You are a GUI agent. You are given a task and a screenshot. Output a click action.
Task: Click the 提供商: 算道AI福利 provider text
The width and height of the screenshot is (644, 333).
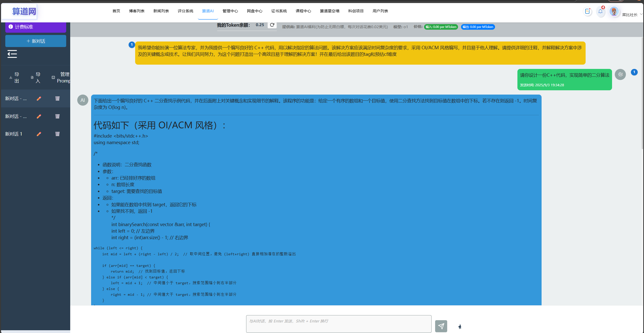(335, 27)
